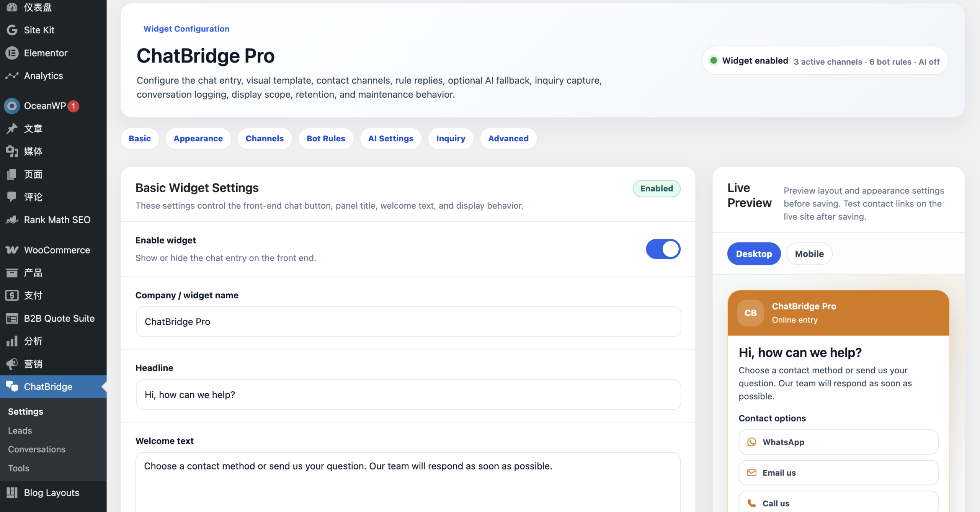Click the Analytics chart icon
Image resolution: width=980 pixels, height=512 pixels.
12,76
